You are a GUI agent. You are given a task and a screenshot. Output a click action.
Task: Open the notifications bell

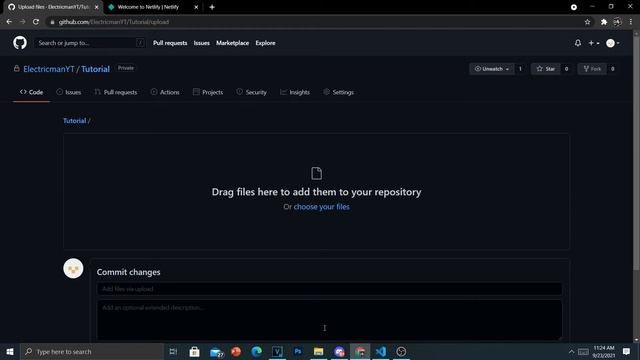tap(578, 43)
